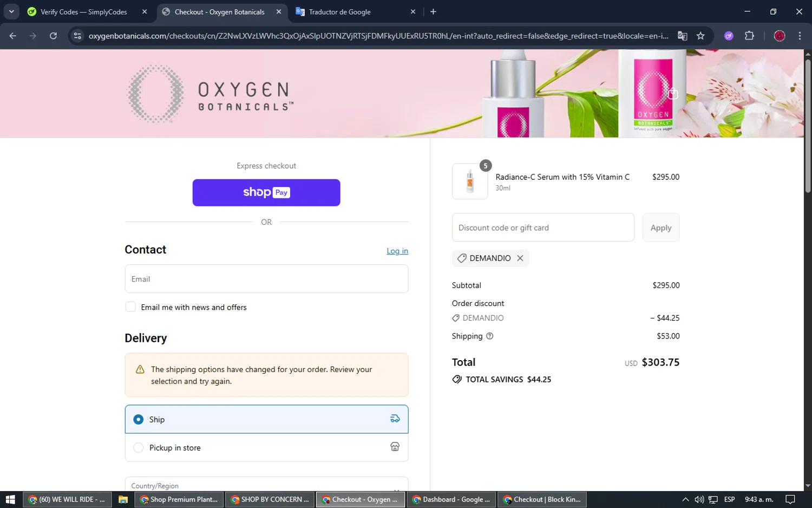Click the – $44.25 discount amount

[x=665, y=318]
